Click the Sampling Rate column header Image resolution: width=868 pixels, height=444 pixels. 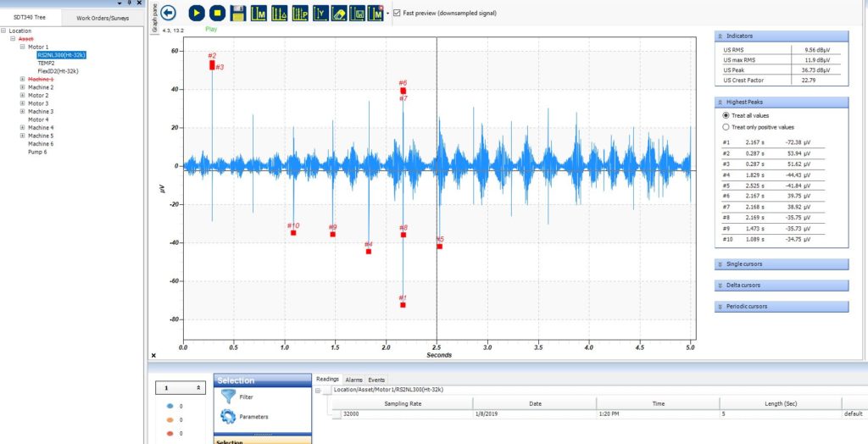pyautogui.click(x=402, y=403)
